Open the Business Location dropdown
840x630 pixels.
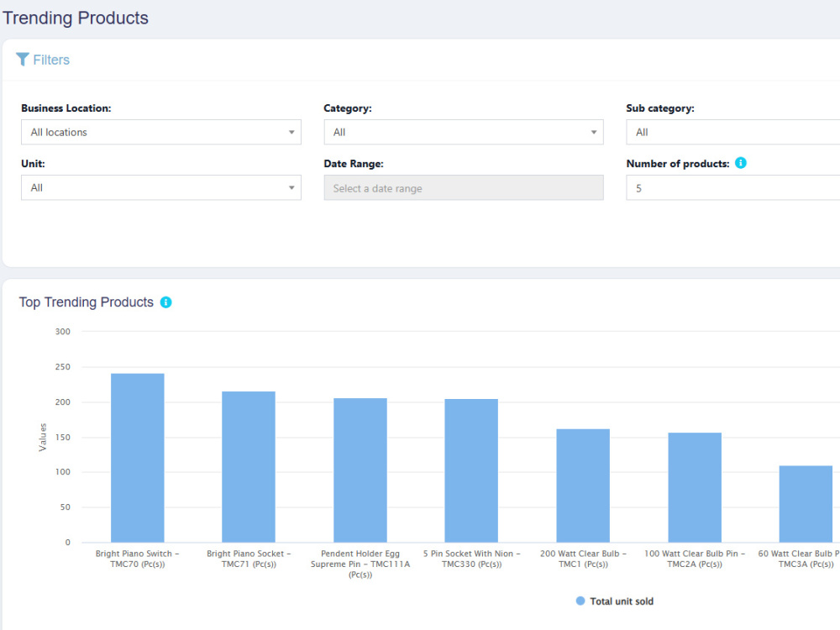[160, 133]
